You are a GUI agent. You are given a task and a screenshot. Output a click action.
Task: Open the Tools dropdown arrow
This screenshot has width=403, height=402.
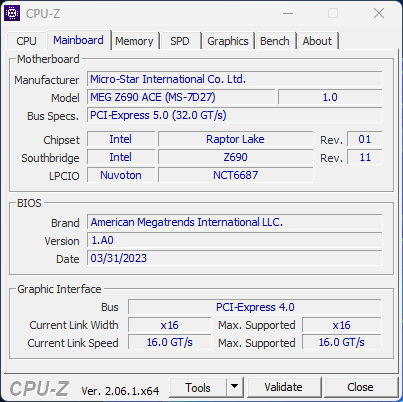235,387
